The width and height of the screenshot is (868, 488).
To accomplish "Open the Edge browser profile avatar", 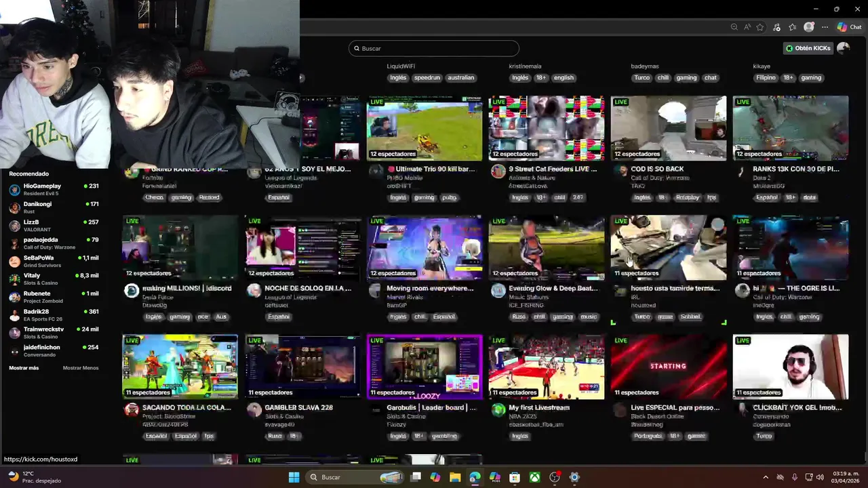I will pos(808,27).
